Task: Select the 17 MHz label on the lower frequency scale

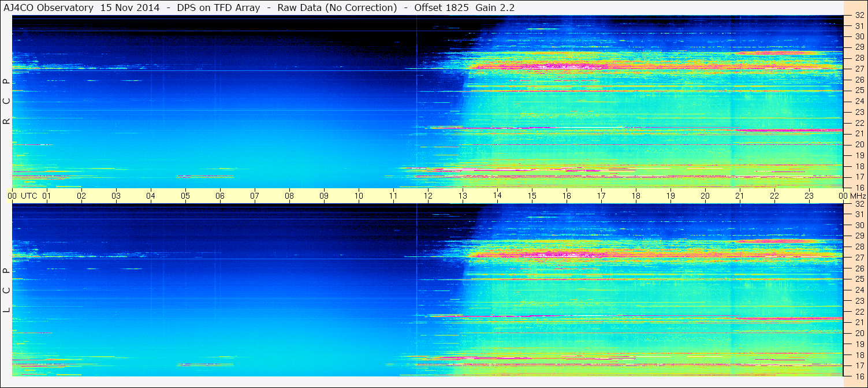Action: click(859, 365)
